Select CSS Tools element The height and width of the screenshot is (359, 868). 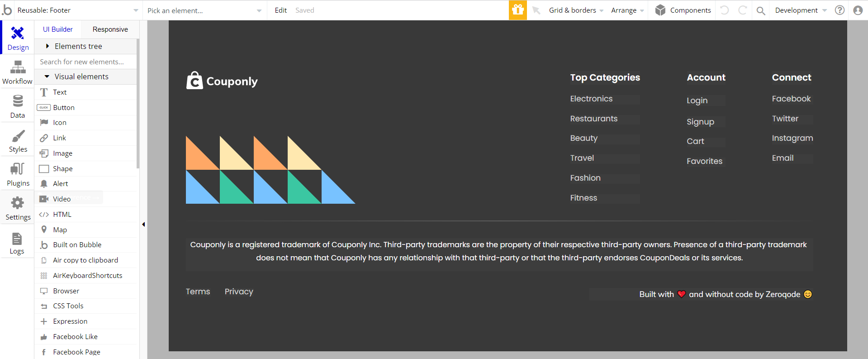click(85, 306)
